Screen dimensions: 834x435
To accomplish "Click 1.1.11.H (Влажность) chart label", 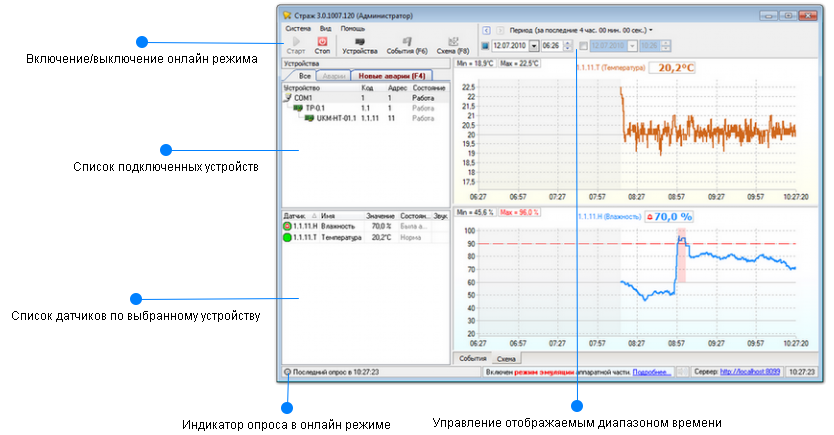I will (610, 216).
